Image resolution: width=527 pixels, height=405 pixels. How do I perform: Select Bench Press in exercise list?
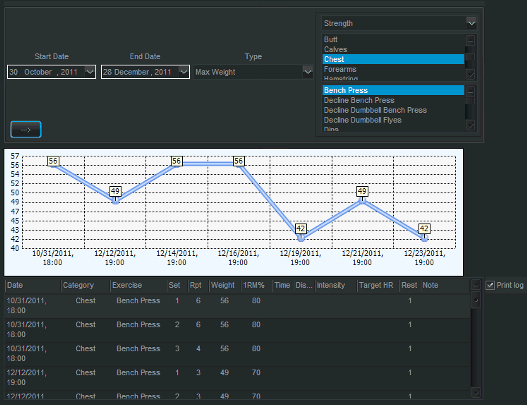pos(393,90)
